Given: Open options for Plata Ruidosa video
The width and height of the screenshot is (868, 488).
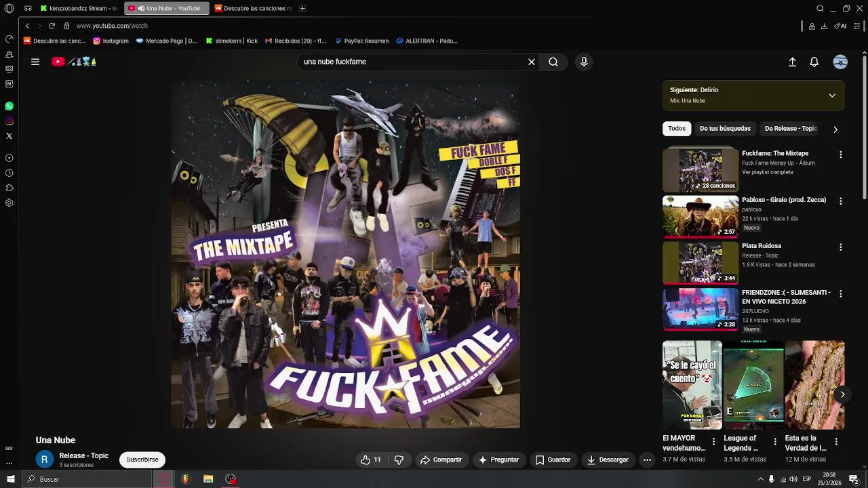Looking at the screenshot, I should tap(841, 247).
